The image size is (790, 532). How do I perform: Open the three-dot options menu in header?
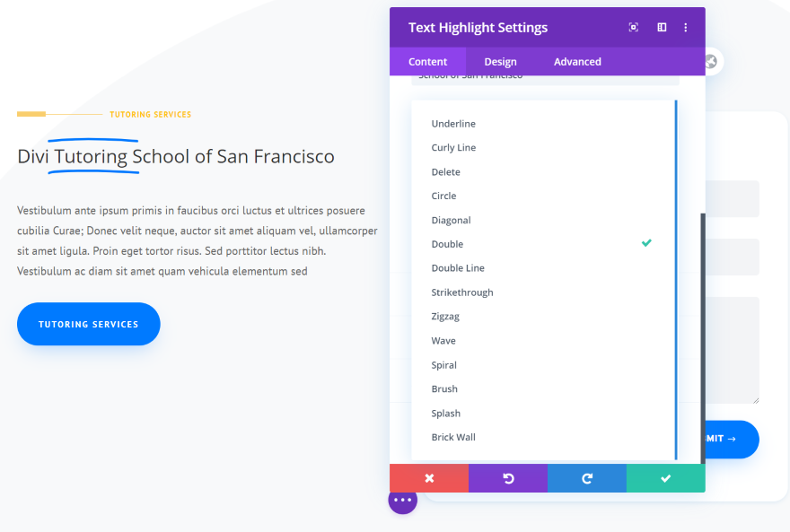click(x=686, y=28)
